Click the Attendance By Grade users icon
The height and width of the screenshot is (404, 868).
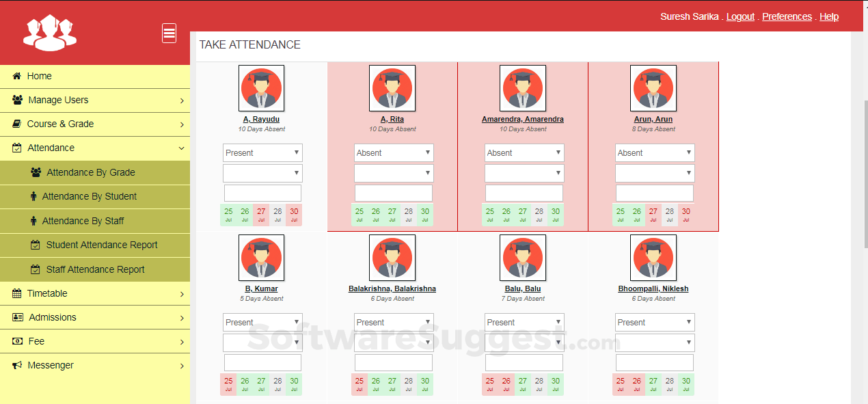35,172
